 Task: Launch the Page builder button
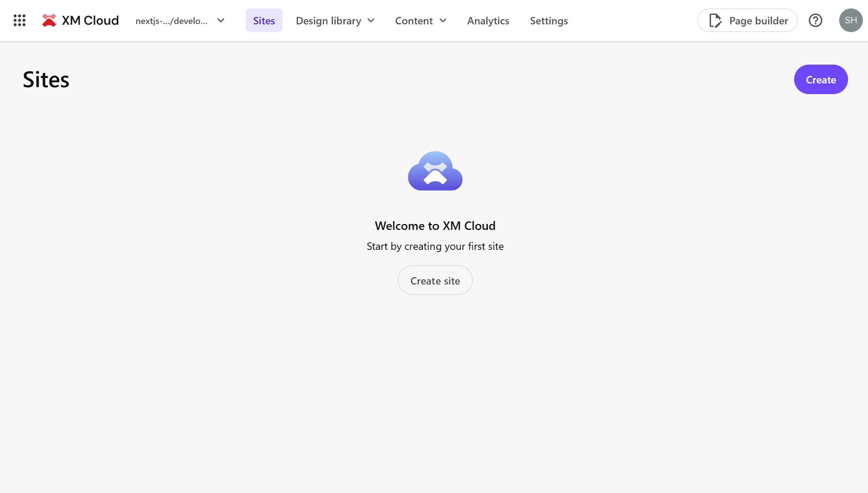tap(758, 21)
